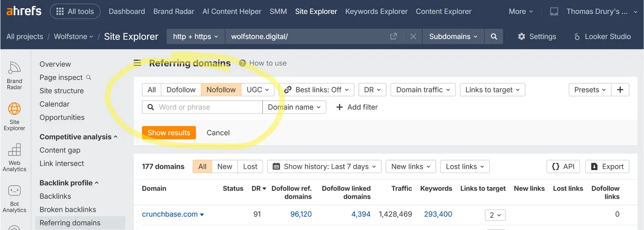Open the Brand Radar sidebar icon
Image resolution: width=644 pixels, height=230 pixels.
[14, 75]
